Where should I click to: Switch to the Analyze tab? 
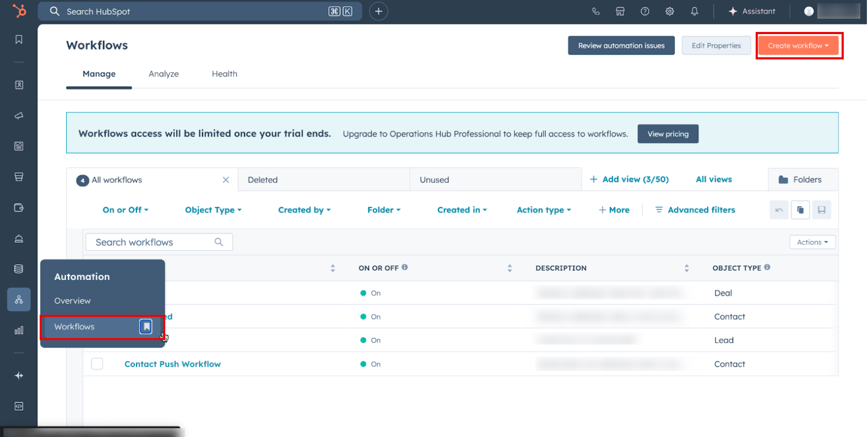(x=164, y=74)
